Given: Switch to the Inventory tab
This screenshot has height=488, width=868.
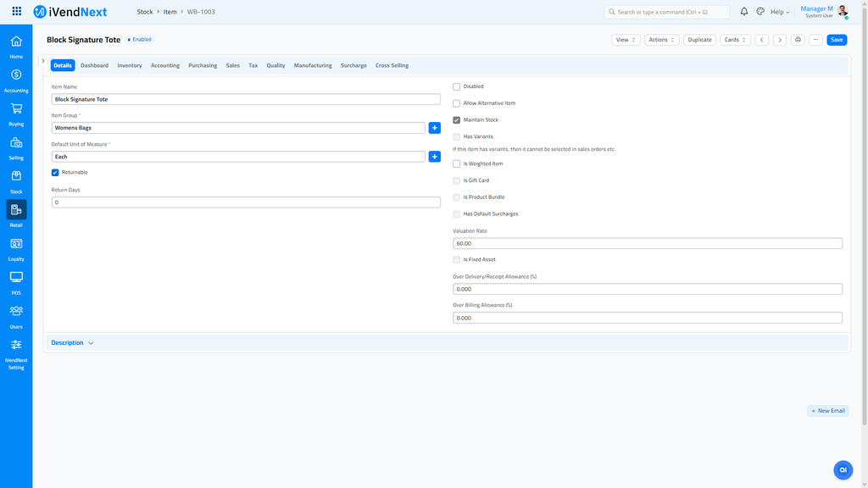Looking at the screenshot, I should click(130, 65).
